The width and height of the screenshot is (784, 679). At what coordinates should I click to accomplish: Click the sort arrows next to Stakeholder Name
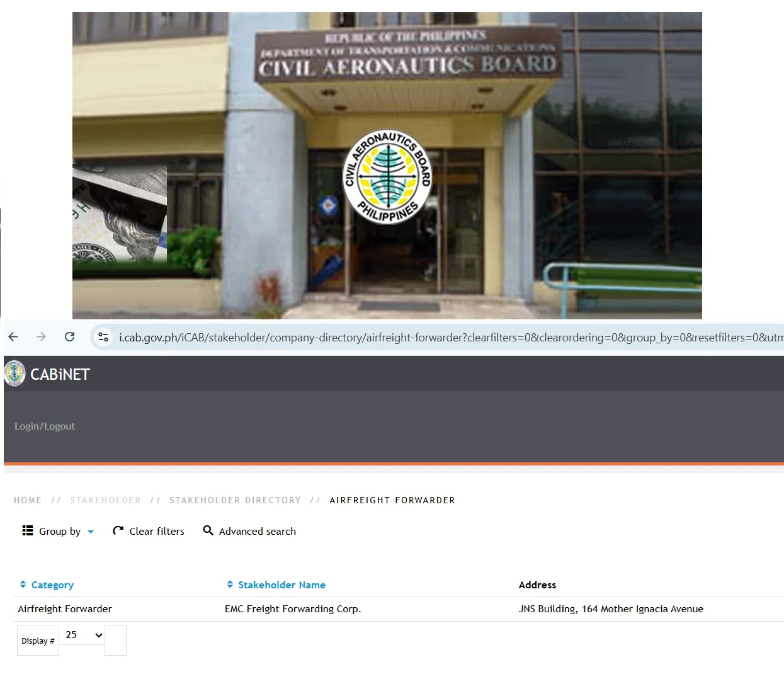[x=230, y=585]
